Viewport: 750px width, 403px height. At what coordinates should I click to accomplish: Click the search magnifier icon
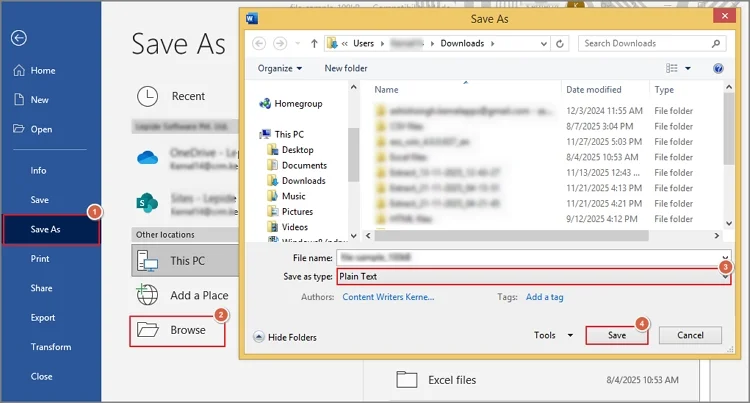pos(716,44)
